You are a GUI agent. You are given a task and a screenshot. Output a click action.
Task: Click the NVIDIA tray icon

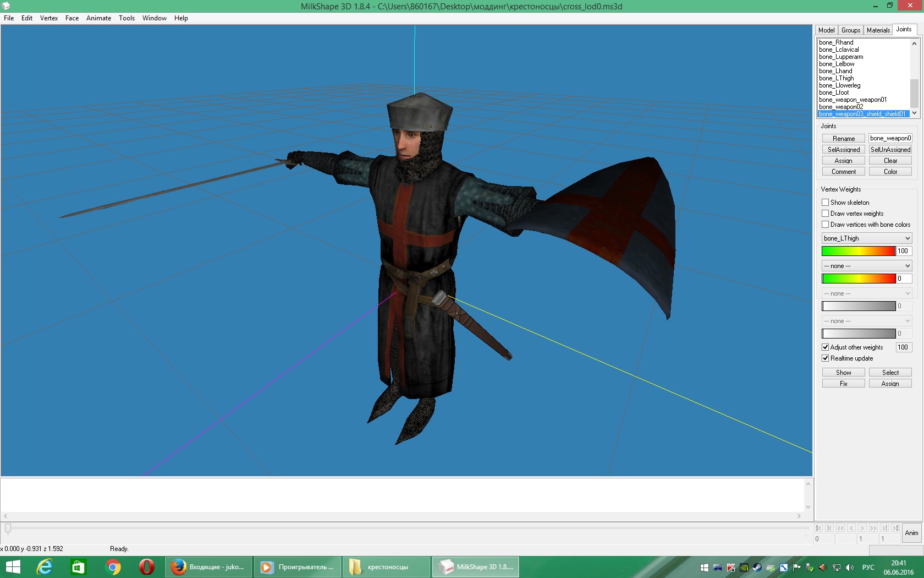point(744,568)
